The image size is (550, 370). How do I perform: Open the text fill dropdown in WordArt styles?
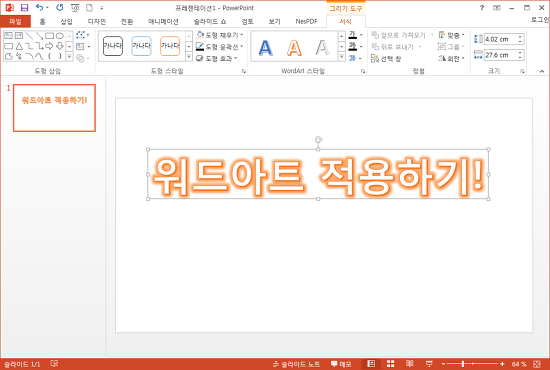(x=355, y=35)
